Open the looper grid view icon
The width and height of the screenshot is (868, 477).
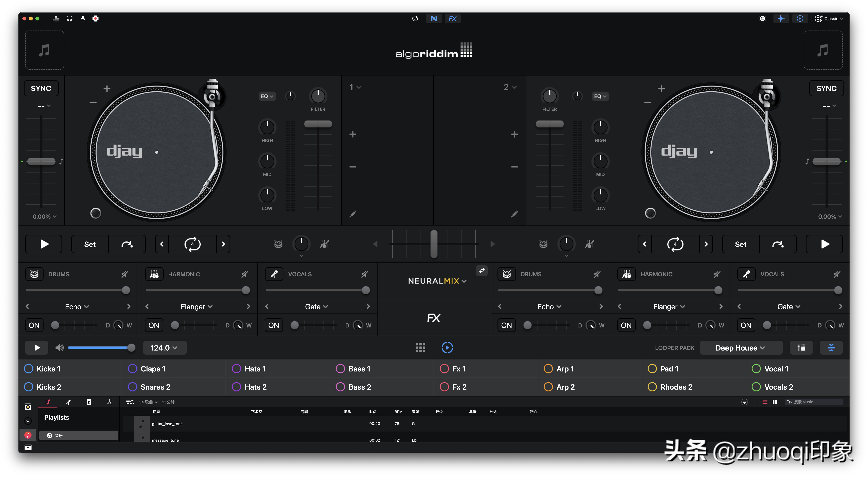(x=420, y=348)
